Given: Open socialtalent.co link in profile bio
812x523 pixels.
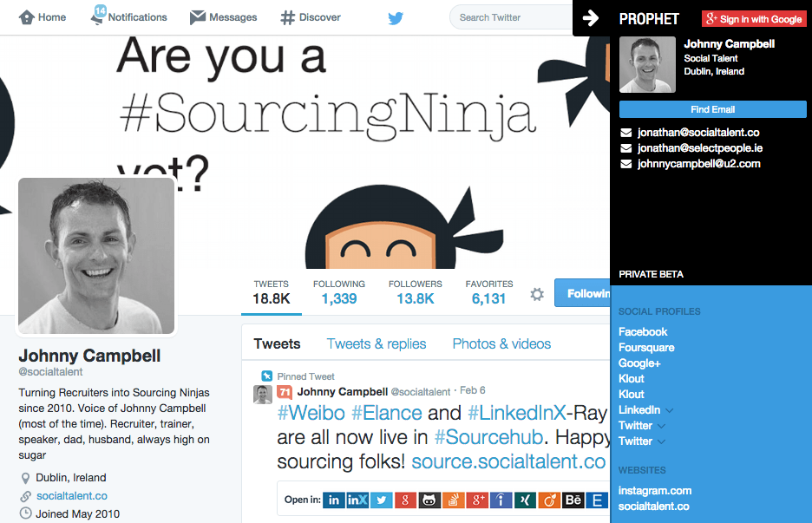Looking at the screenshot, I should (x=72, y=495).
